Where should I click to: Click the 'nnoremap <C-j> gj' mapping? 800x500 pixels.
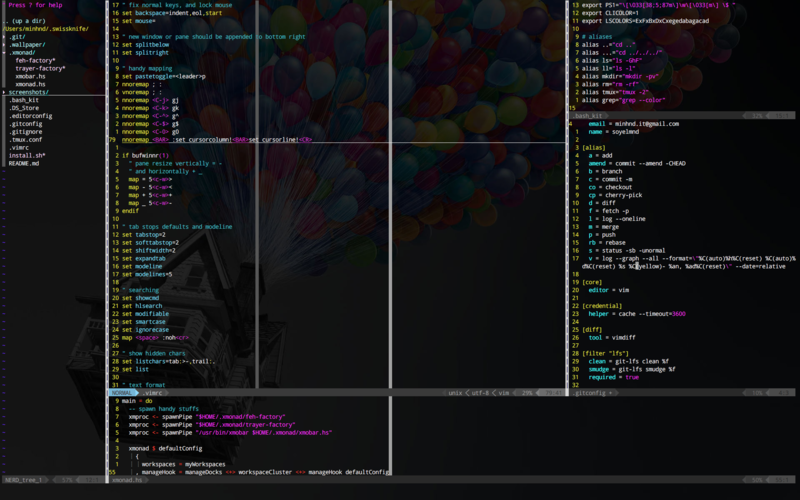pyautogui.click(x=151, y=100)
